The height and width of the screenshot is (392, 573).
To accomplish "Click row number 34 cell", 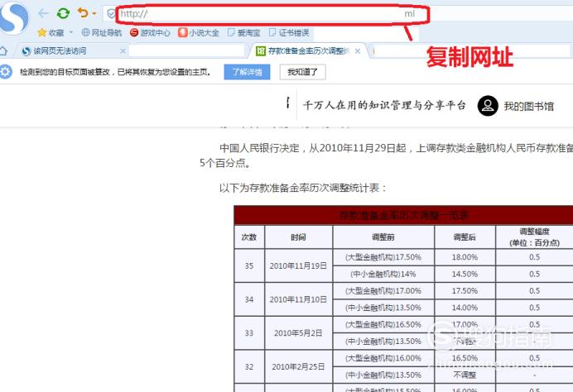I will pos(249,299).
